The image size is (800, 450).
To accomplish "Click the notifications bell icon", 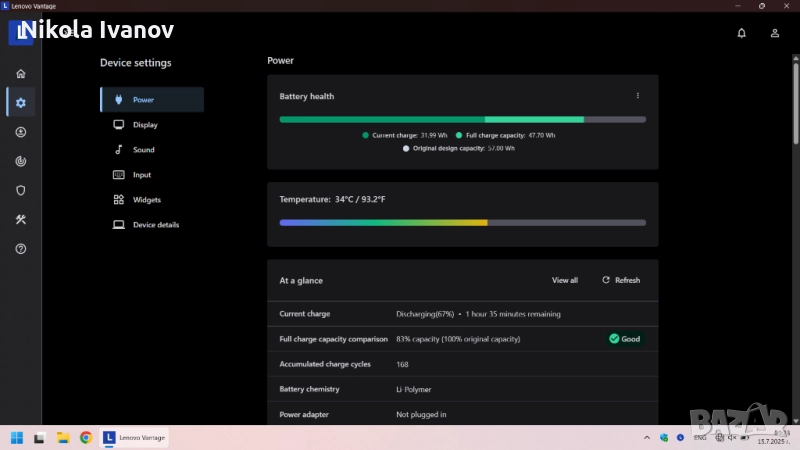I will click(741, 33).
